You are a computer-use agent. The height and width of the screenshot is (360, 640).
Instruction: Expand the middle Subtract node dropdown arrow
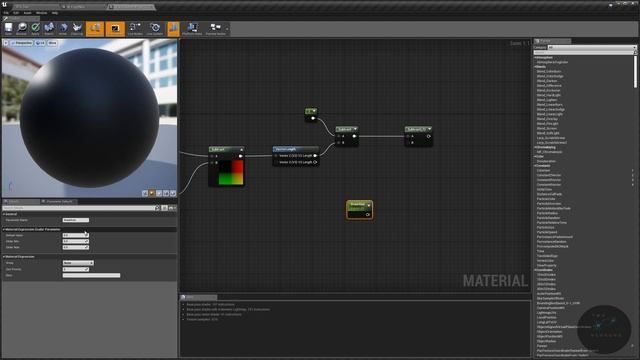(355, 129)
